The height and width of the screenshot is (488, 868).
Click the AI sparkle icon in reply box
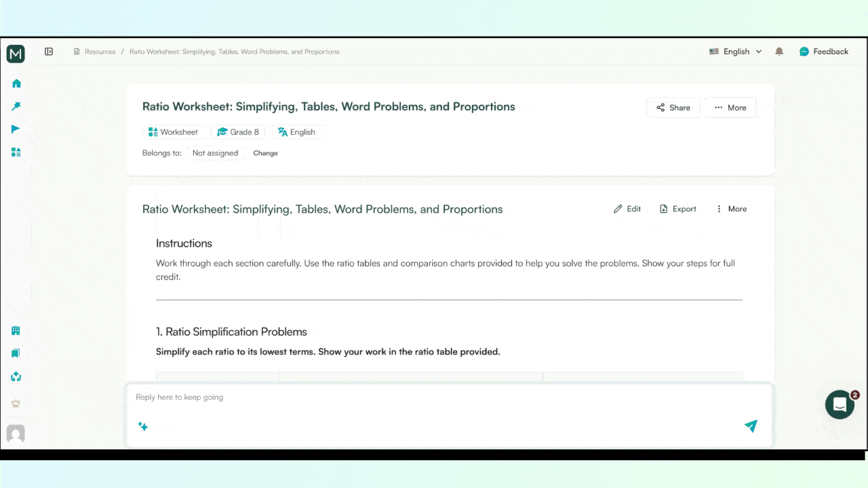(143, 426)
